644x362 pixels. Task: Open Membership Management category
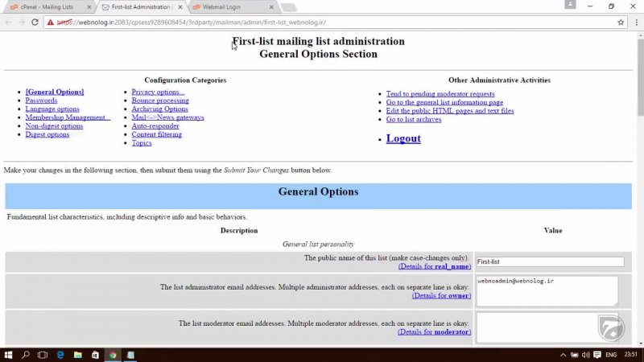coord(68,117)
